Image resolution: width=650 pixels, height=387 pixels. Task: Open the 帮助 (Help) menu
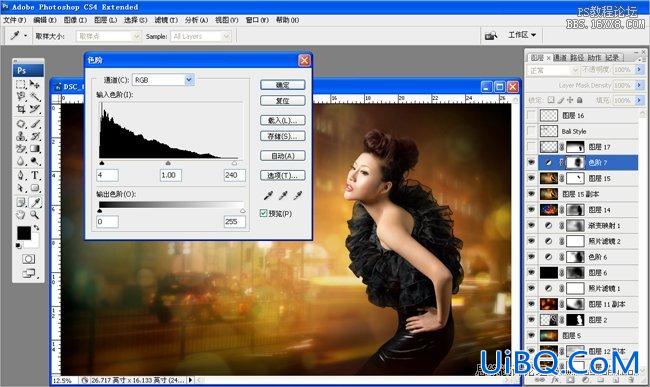coord(288,20)
